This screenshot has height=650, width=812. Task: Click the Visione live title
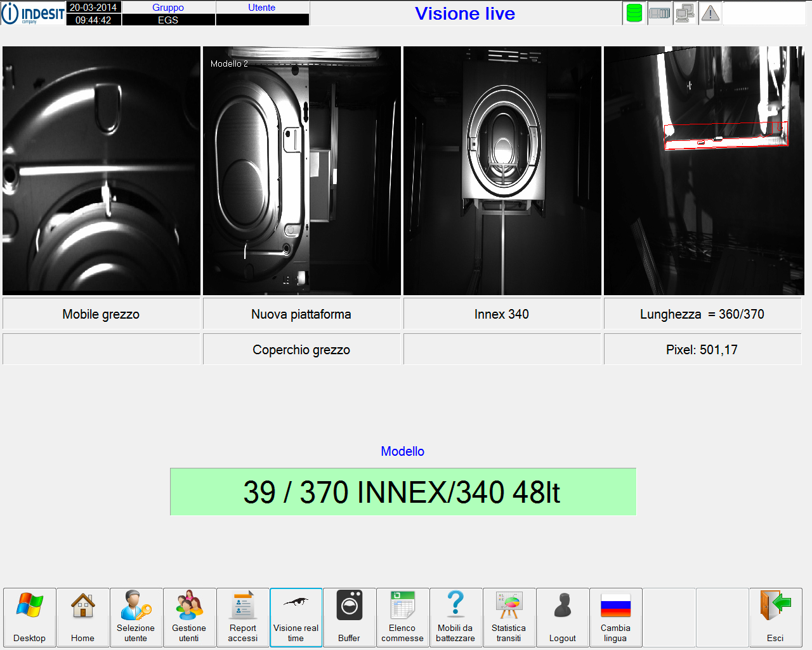pyautogui.click(x=465, y=13)
